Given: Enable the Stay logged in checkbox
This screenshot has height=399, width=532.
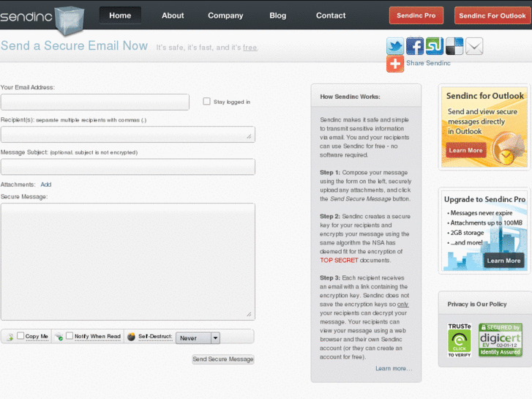Looking at the screenshot, I should click(206, 101).
